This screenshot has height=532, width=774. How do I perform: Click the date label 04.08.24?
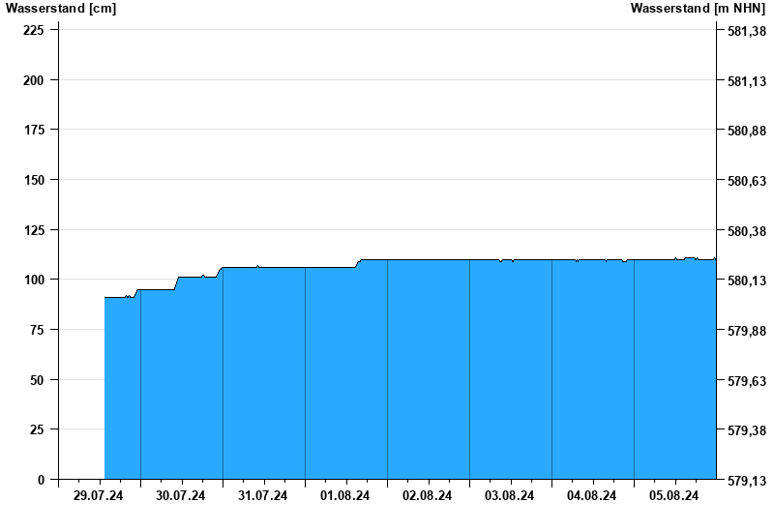point(591,496)
